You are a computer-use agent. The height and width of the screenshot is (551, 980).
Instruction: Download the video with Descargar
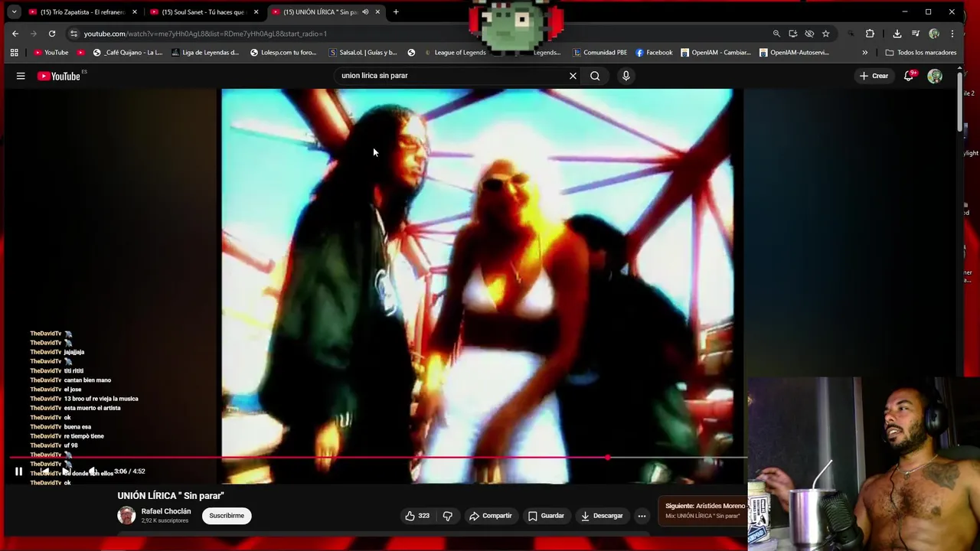click(x=602, y=516)
